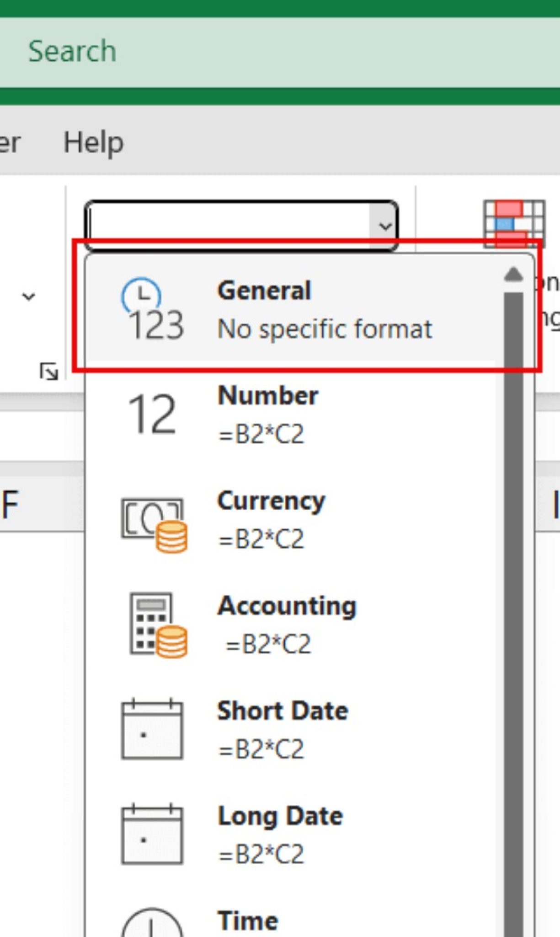Open the number format combo box dropdown
This screenshot has width=560, height=937.
coord(384,225)
